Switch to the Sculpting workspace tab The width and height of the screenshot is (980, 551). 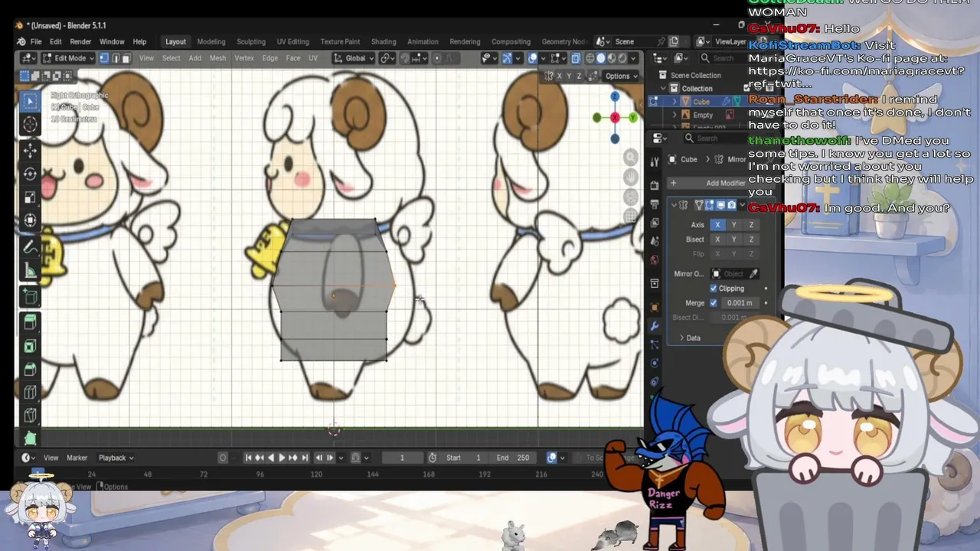(251, 41)
